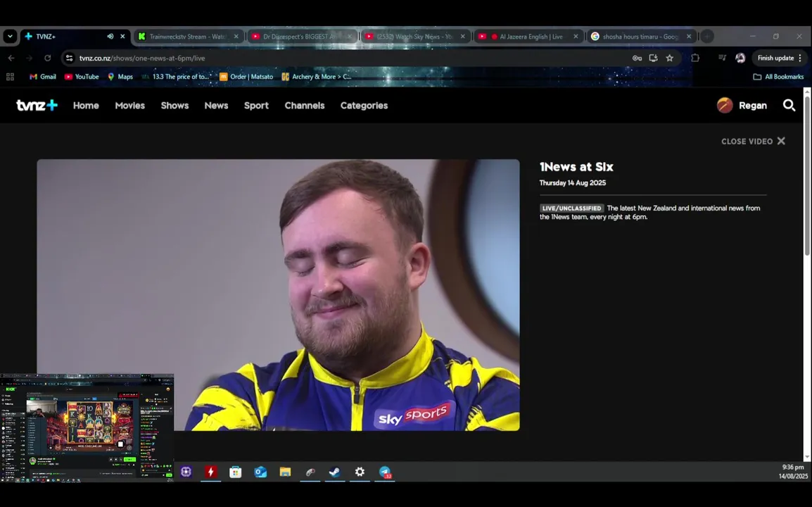Click the LIVE/UNCLASSIFIED badge
The width and height of the screenshot is (812, 507).
click(572, 208)
